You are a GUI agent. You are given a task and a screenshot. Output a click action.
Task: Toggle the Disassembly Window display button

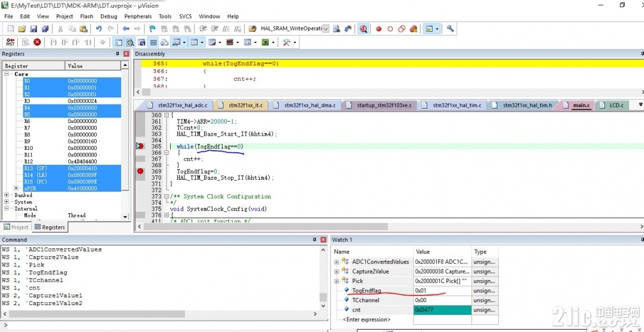point(130,42)
